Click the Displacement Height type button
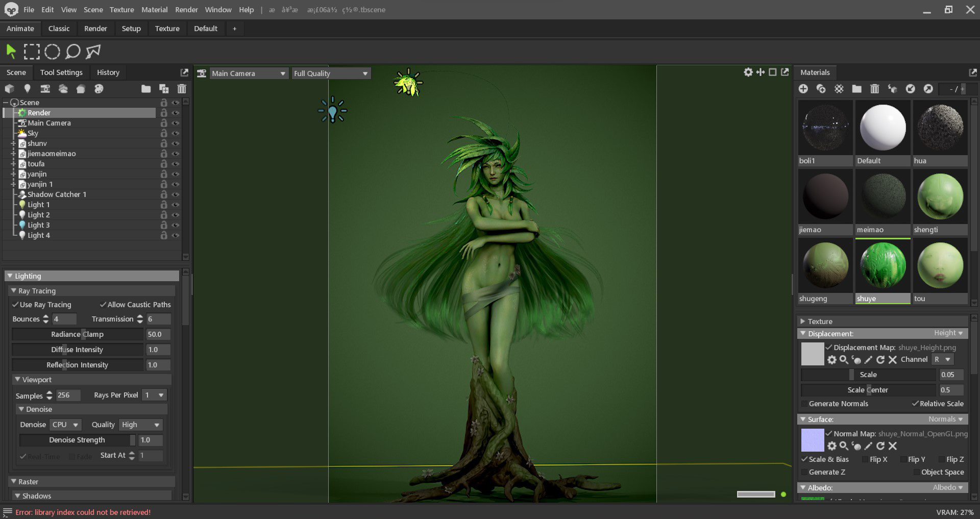The height and width of the screenshot is (519, 980). 948,333
